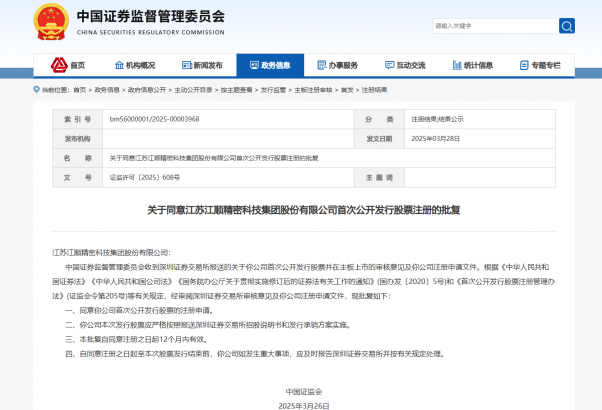This screenshot has width=602, height=410.
Task: Select the 政务信息 navigation tab
Action: 270,65
